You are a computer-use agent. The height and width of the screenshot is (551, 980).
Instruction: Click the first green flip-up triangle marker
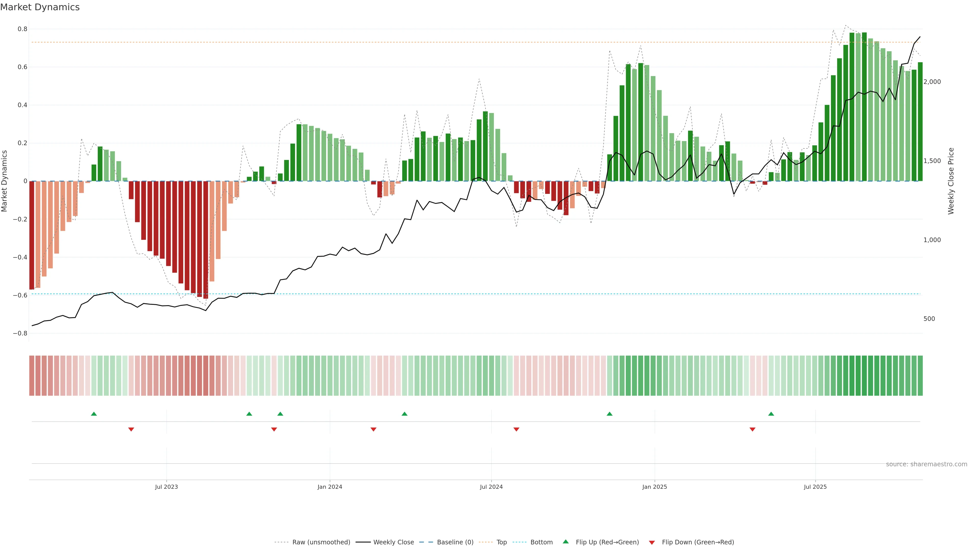coord(94,414)
